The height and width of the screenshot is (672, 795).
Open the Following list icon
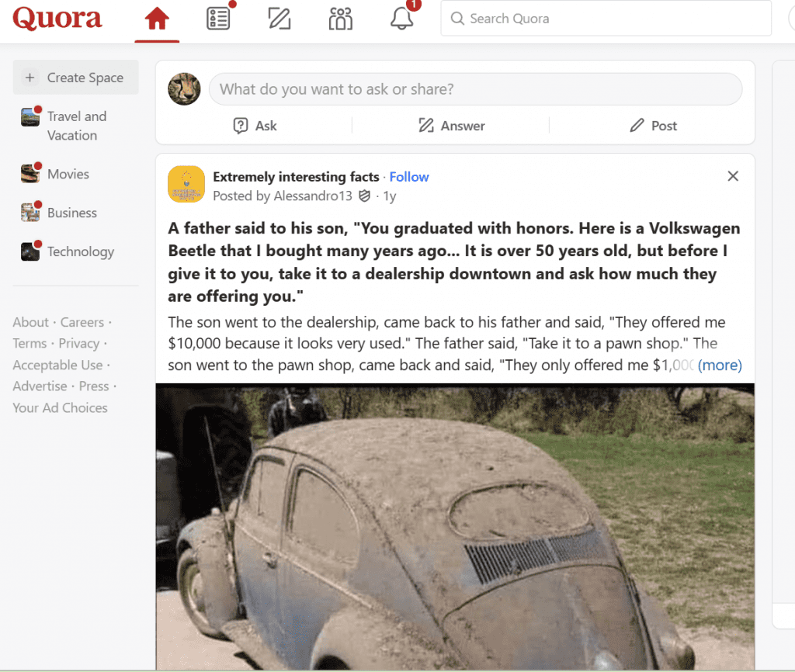tap(218, 19)
